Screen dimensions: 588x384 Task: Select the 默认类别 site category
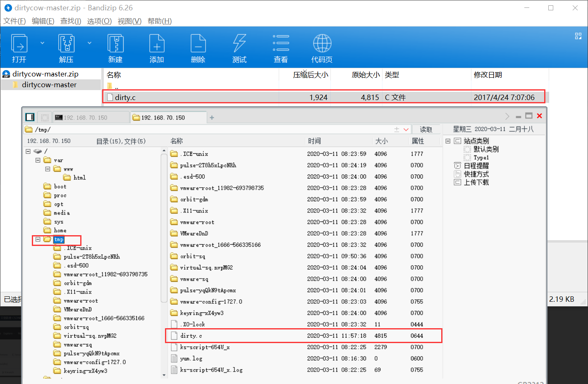point(486,149)
